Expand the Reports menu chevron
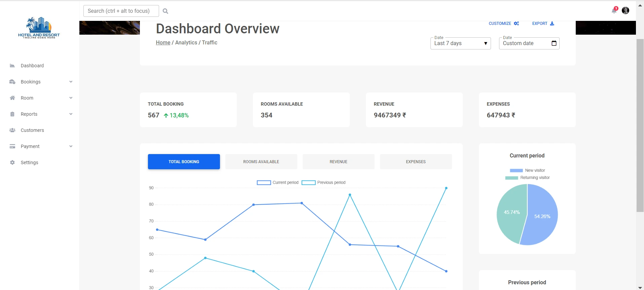Image resolution: width=644 pixels, height=290 pixels. pos(71,114)
